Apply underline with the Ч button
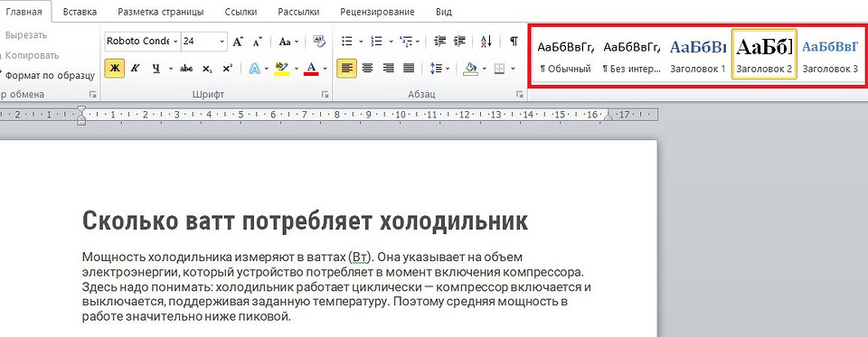 click(x=156, y=69)
